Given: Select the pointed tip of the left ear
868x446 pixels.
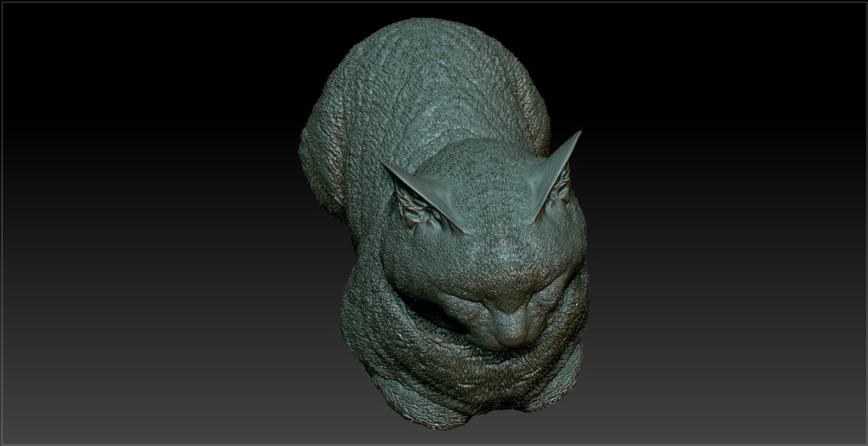Looking at the screenshot, I should pos(384,165).
